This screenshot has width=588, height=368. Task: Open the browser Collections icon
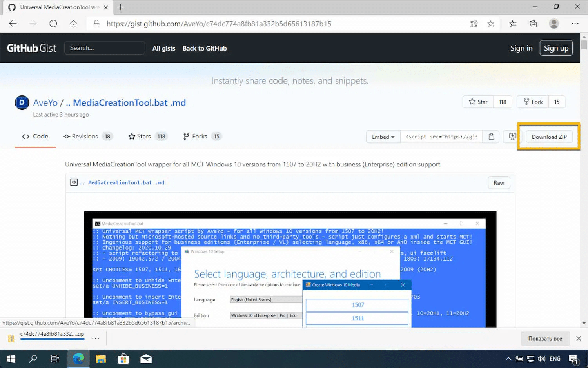(x=533, y=24)
